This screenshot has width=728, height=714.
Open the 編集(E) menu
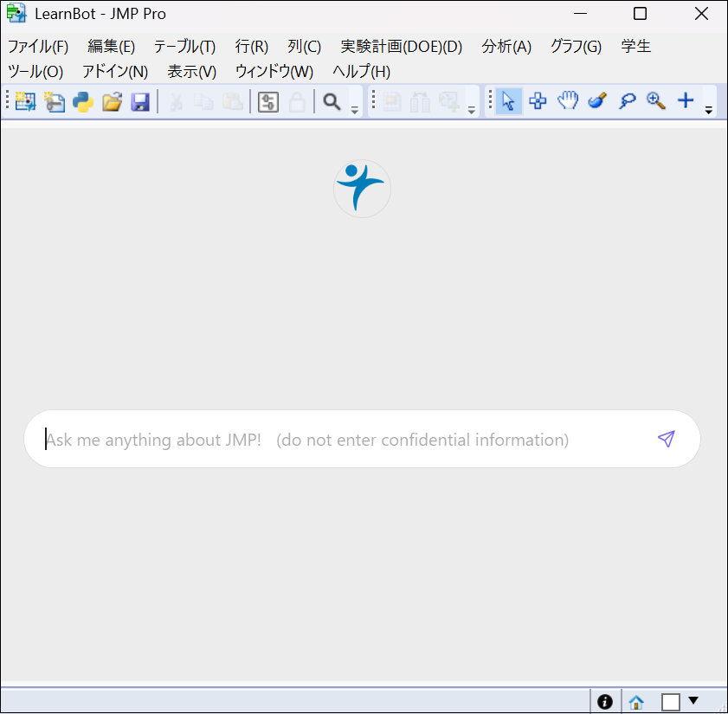pos(112,47)
